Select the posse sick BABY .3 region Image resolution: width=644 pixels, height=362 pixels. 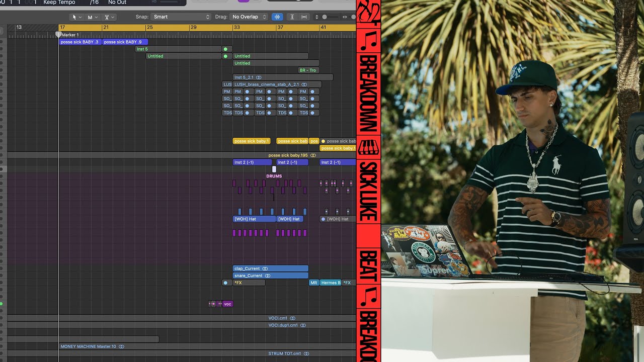click(80, 42)
